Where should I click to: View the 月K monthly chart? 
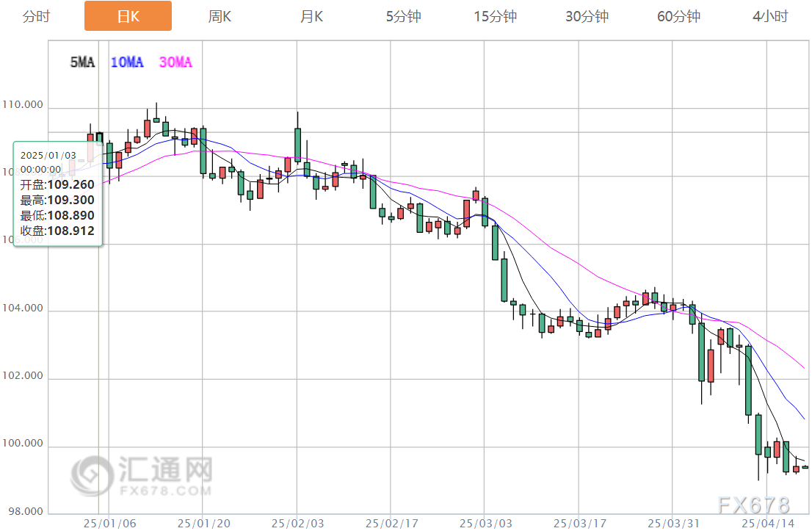coord(311,15)
